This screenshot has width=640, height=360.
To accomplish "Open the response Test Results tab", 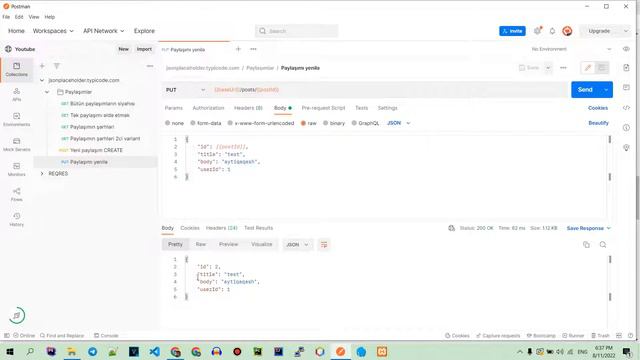I will 258,228.
